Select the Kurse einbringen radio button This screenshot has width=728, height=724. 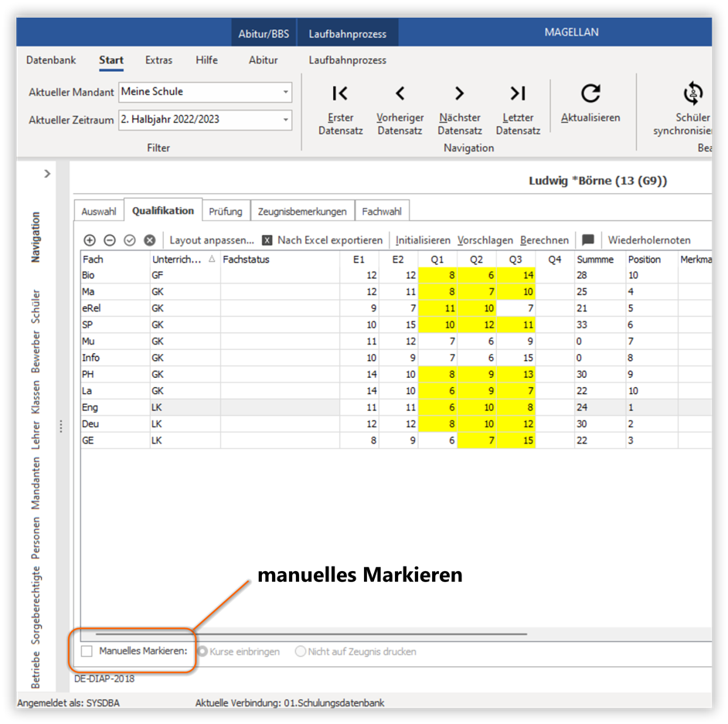tap(202, 651)
